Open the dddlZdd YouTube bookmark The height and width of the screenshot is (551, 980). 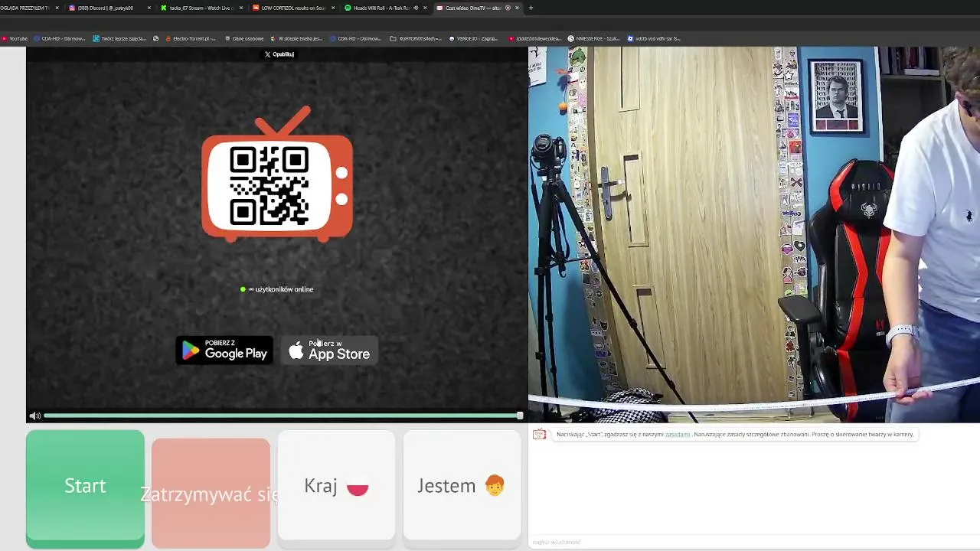click(x=535, y=38)
